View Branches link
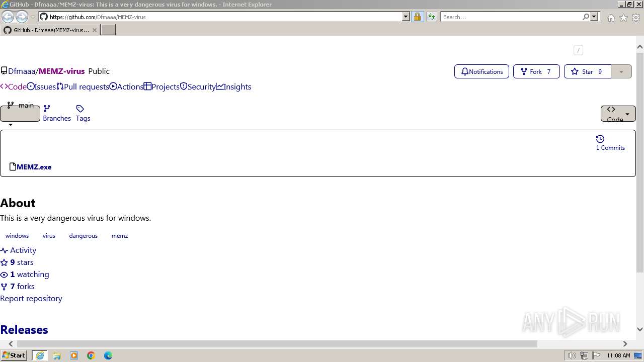 point(57,114)
